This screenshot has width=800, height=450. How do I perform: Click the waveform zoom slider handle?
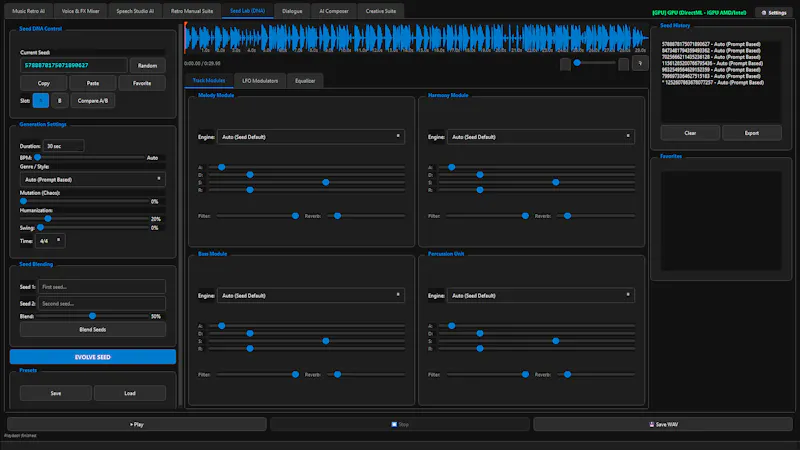coord(577,63)
